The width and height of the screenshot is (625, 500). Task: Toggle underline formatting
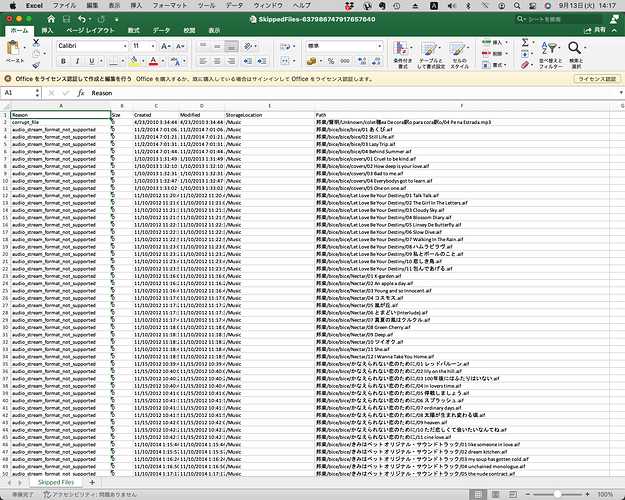92,61
